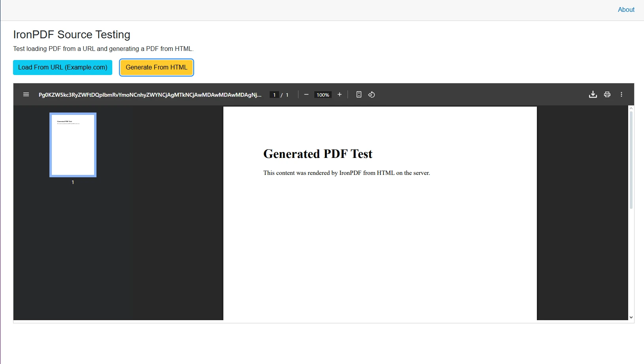Open the thumbnail panel via menu toggle

pos(26,94)
